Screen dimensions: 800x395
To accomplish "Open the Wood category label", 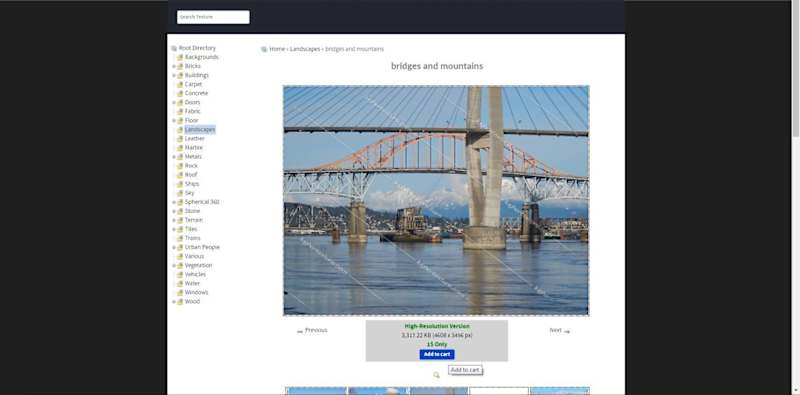I will [x=192, y=302].
